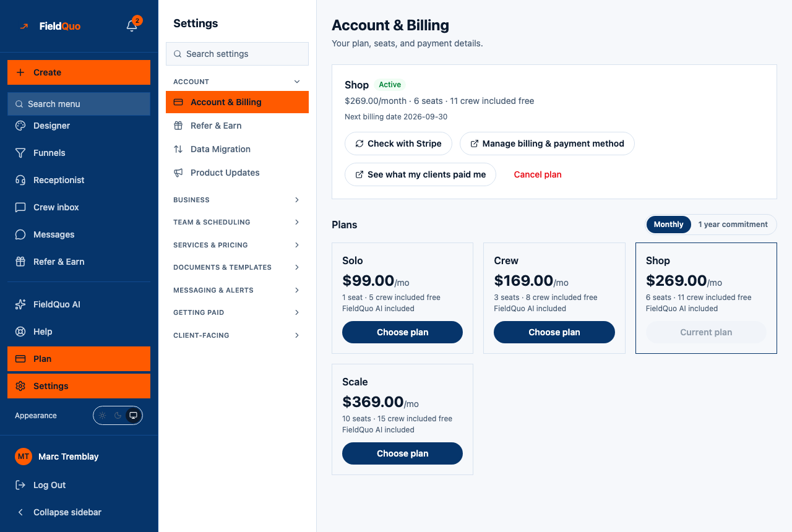Open Funnels via its funnel icon
The image size is (792, 532).
(x=20, y=153)
